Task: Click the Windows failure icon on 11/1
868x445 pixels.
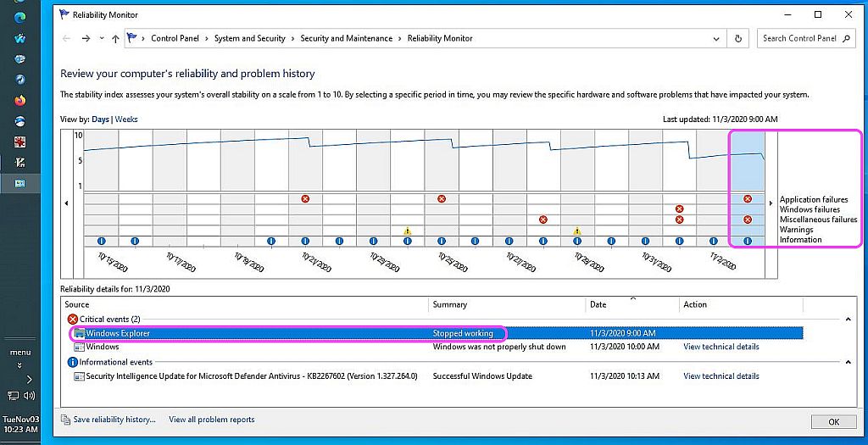Action: click(679, 209)
